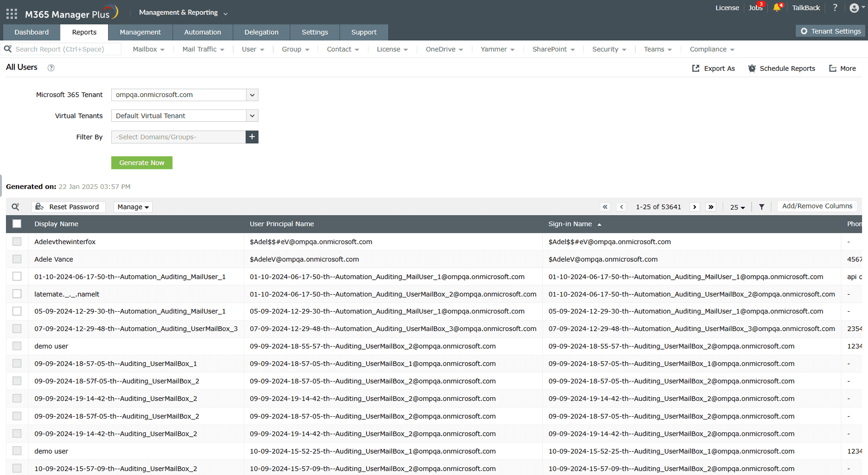The height and width of the screenshot is (475, 868).
Task: Switch to the Automation tab
Action: pos(202,32)
